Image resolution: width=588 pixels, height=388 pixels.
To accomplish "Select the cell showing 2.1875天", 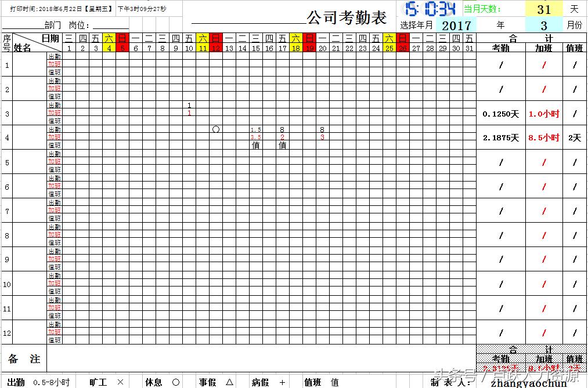I will coord(501,139).
